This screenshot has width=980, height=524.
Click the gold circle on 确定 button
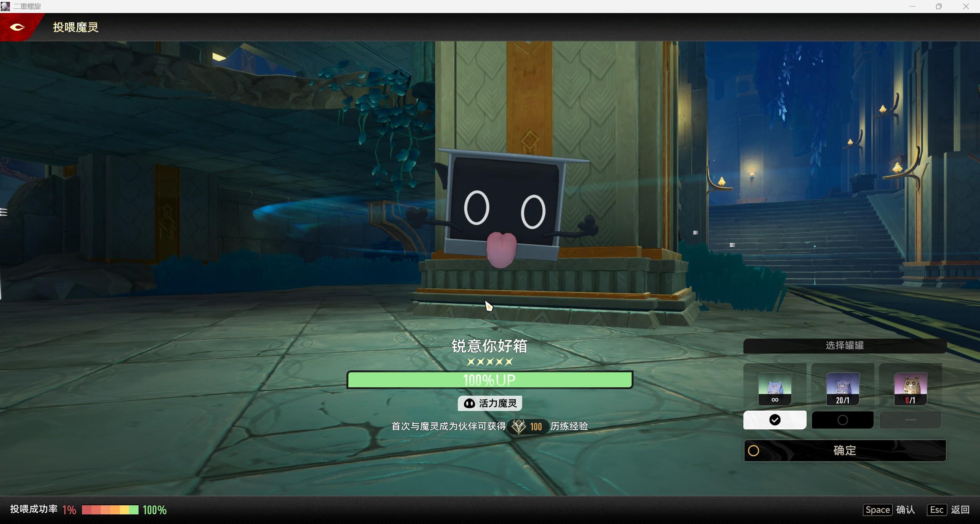753,451
